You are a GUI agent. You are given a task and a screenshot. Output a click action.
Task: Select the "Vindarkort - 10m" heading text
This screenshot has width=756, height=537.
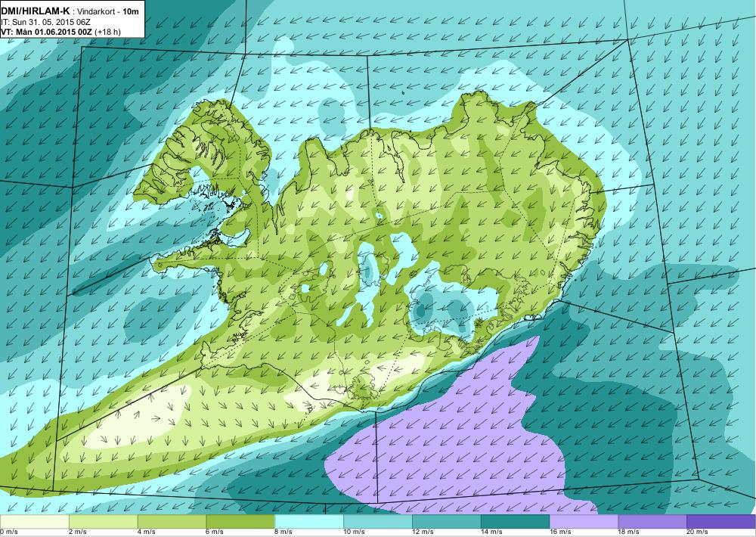(108, 11)
